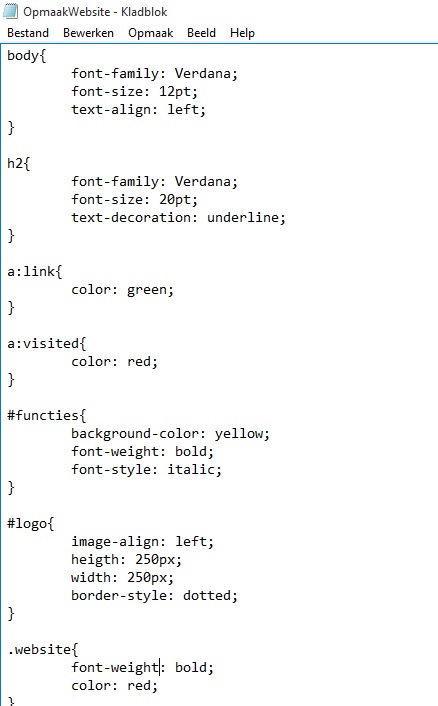This screenshot has height=706, width=438.
Task: Click the word 'Verdana' in body rule
Action: (203, 73)
